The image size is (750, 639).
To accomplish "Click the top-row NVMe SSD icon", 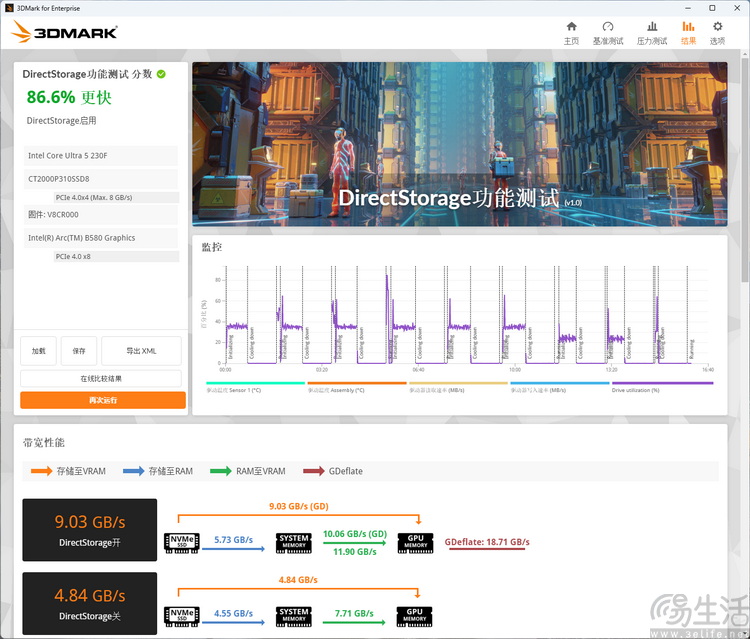I will tap(181, 543).
